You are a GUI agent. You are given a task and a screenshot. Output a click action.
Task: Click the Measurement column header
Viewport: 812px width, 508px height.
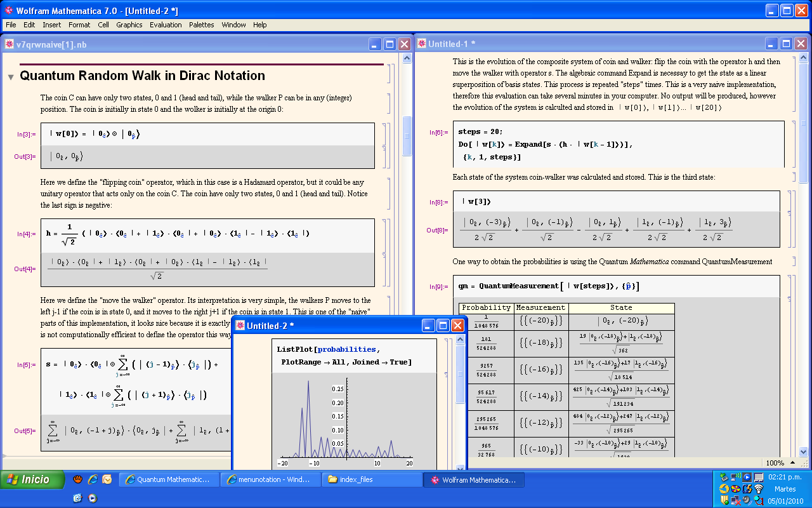541,308
